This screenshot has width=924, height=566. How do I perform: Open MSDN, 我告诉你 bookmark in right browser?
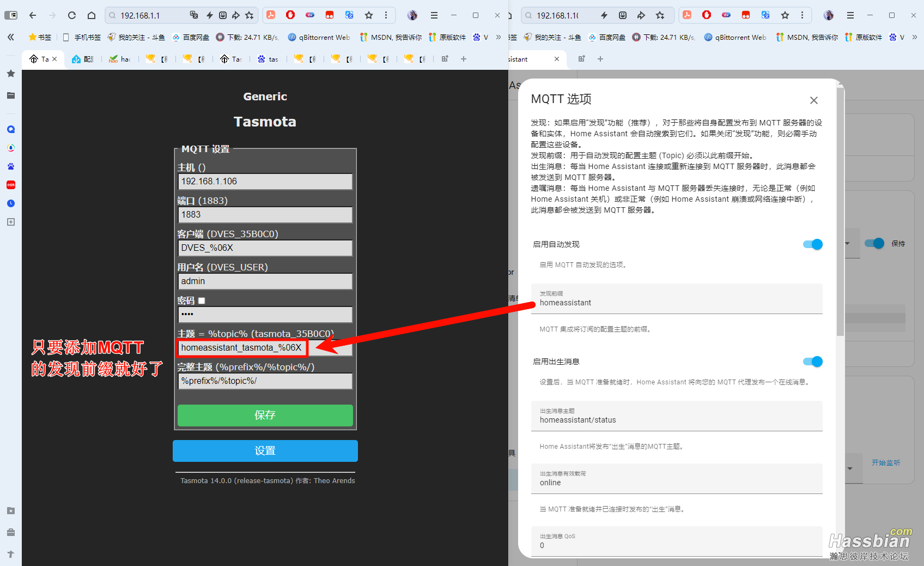tap(807, 37)
